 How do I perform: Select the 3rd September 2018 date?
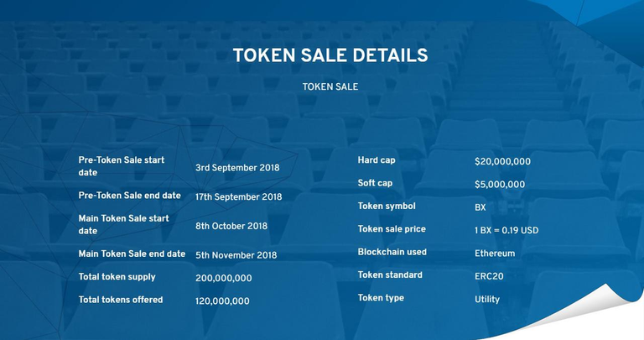pyautogui.click(x=237, y=168)
